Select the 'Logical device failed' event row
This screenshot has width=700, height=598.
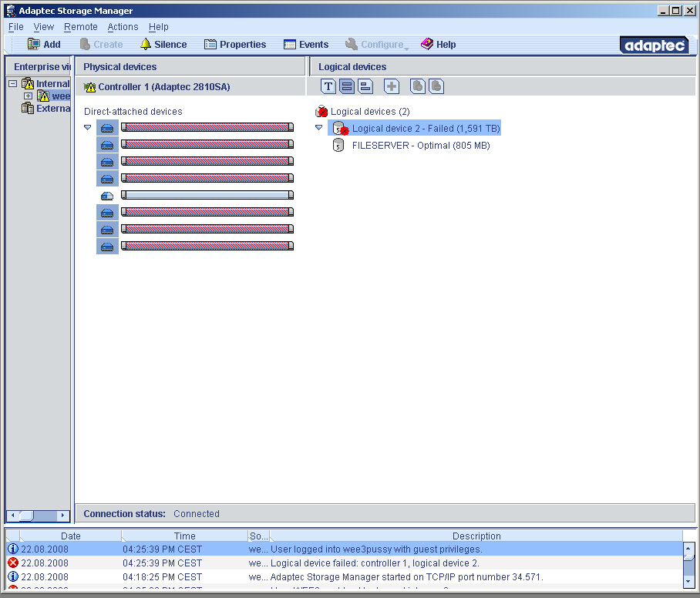pos(344,563)
